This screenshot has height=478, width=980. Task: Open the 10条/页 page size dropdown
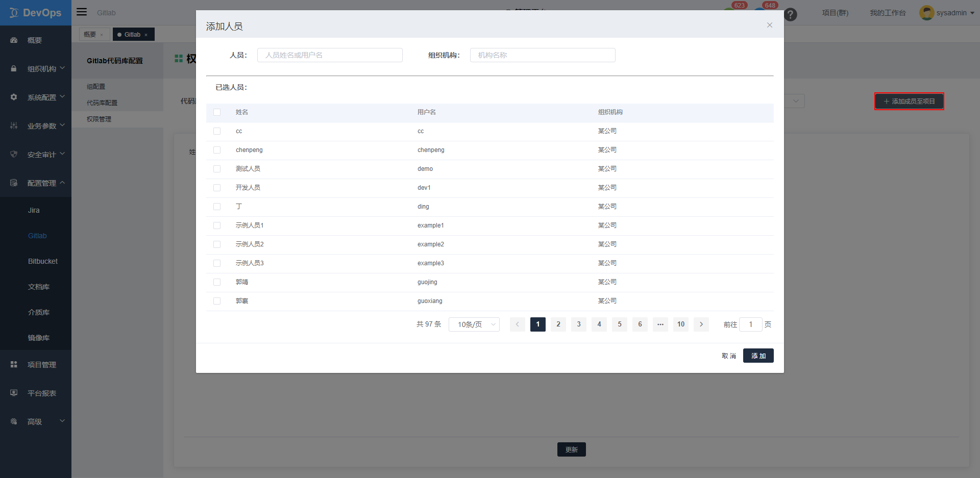(x=474, y=324)
